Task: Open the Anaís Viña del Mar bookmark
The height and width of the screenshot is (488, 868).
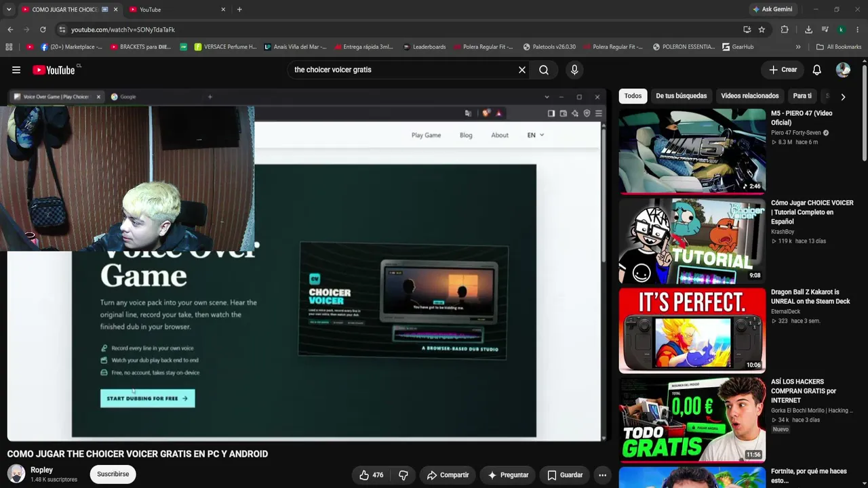Action: click(295, 47)
